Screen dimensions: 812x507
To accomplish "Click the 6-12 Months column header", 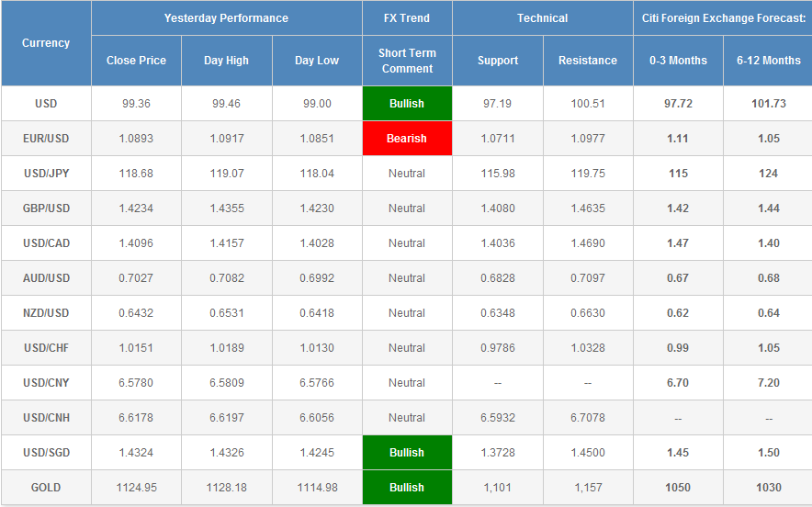I will point(768,61).
